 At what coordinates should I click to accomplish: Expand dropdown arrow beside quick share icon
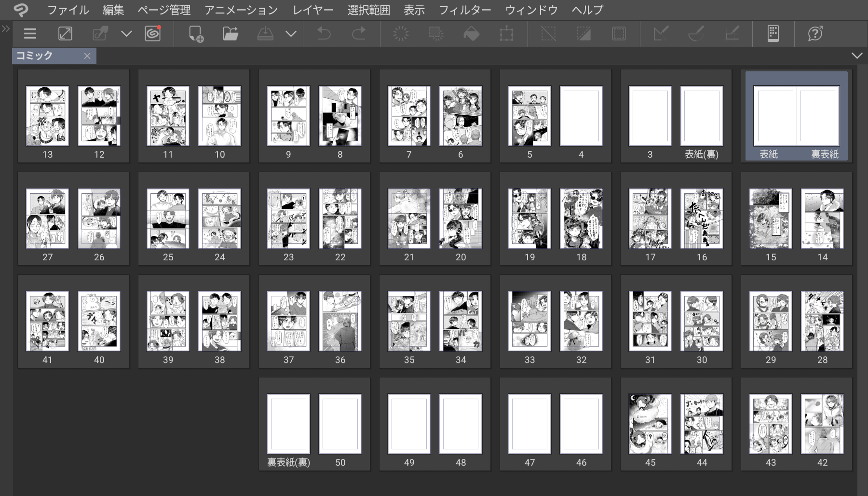(126, 34)
